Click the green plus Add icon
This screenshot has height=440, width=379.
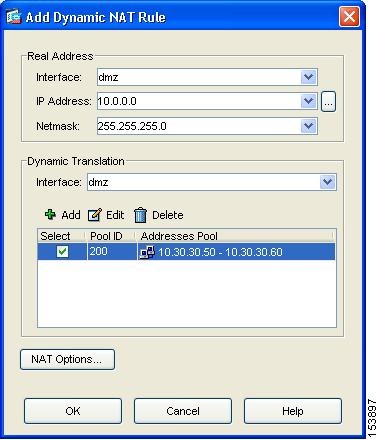(50, 215)
